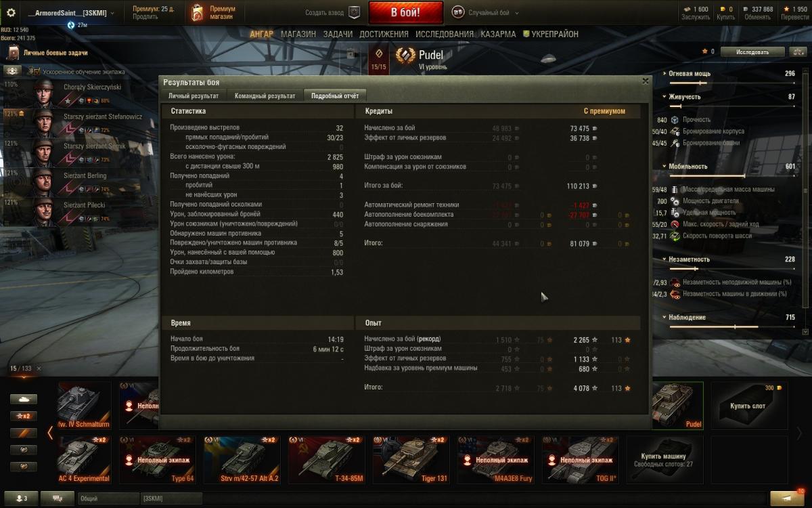The height and width of the screenshot is (508, 812).
Task: Toggle the orange stripe carousel filter
Action: point(23,433)
